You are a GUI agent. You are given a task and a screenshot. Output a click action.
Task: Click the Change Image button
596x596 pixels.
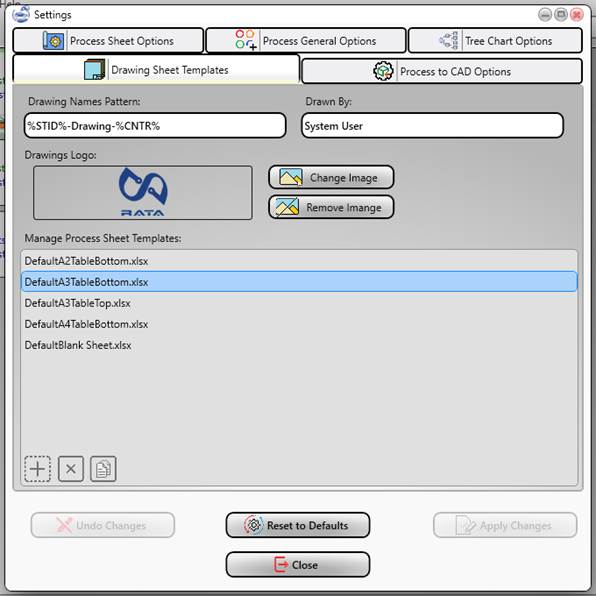[x=331, y=177]
